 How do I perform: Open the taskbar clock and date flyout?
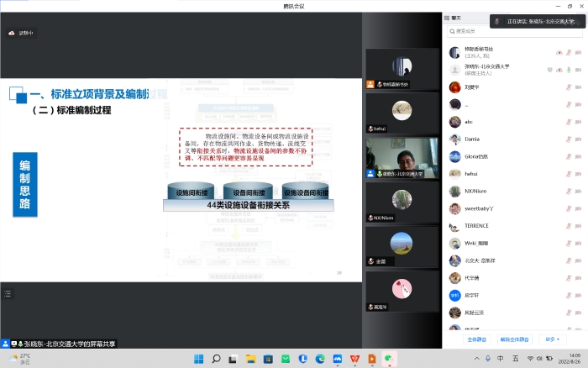click(x=575, y=360)
